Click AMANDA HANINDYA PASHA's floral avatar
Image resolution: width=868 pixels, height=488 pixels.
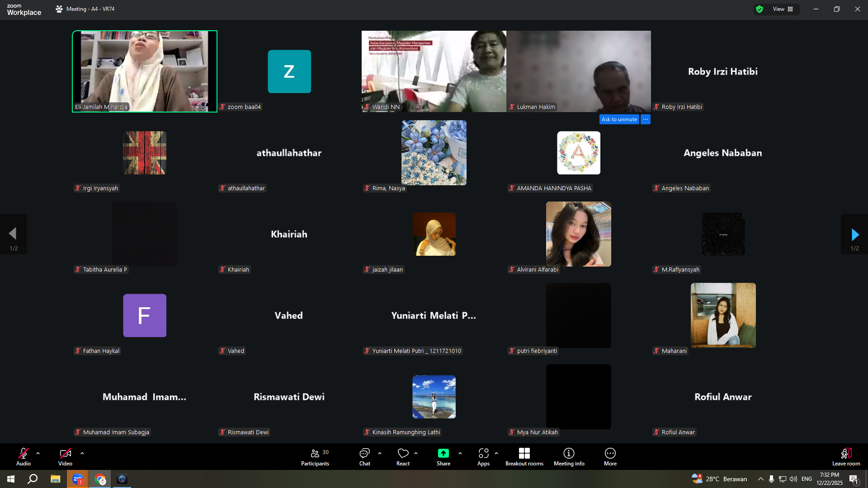(x=579, y=153)
